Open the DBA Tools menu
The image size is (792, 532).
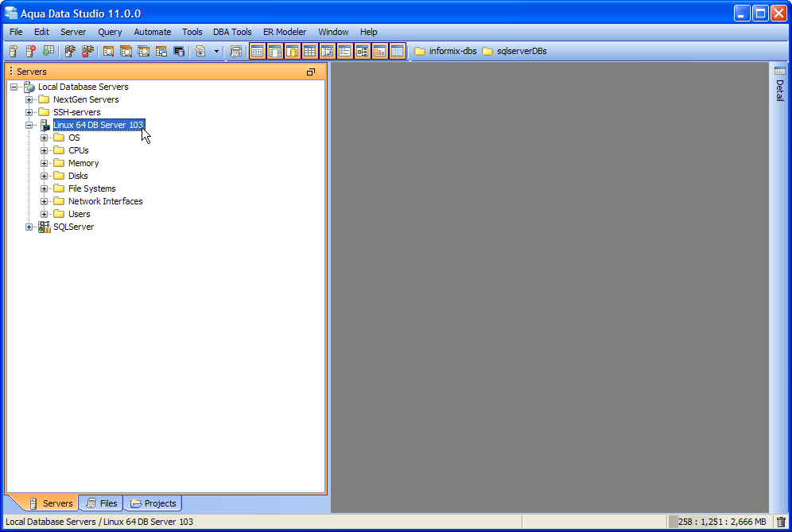(232, 32)
